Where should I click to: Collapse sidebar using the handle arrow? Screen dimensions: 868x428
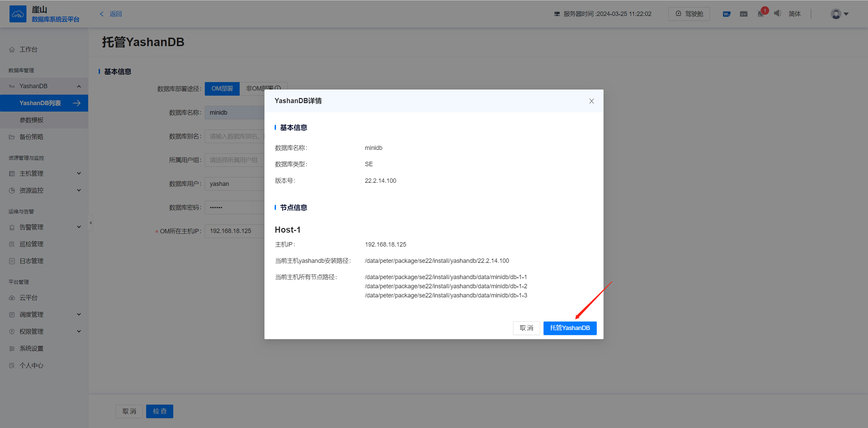click(x=91, y=223)
